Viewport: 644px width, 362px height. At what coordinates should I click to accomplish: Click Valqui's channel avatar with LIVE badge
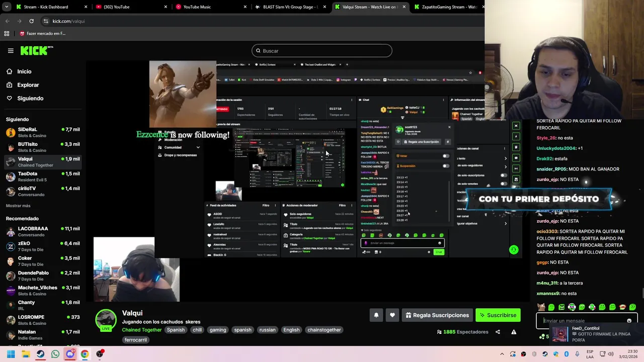tap(106, 320)
